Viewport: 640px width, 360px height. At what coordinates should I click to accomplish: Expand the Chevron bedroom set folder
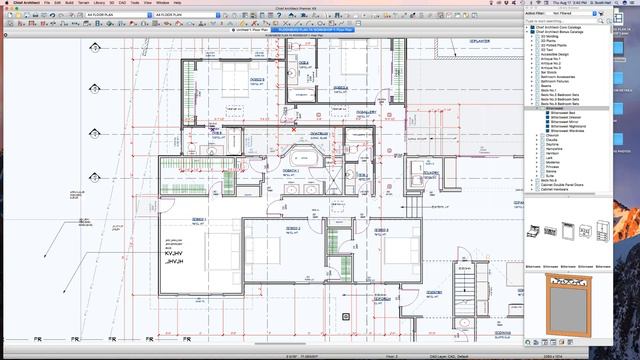537,136
